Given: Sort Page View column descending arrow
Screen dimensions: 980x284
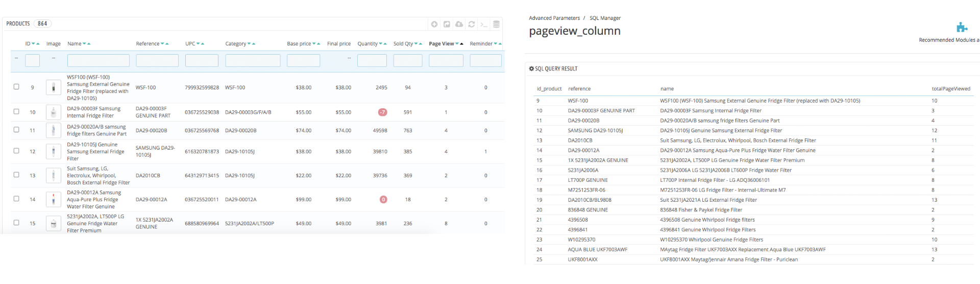Looking at the screenshot, I should point(457,44).
